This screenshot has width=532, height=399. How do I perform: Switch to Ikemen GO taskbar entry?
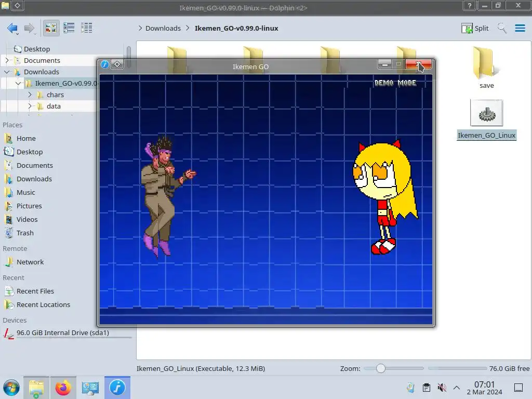pos(117,388)
